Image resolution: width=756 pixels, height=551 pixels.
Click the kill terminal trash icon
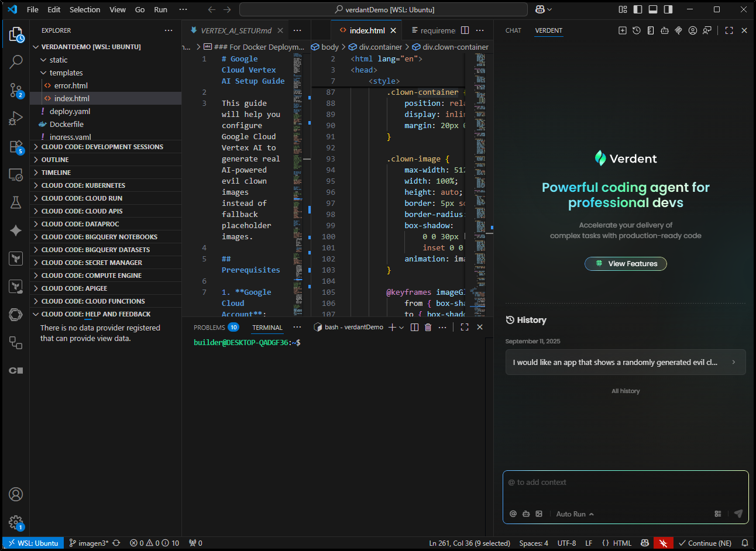tap(428, 327)
